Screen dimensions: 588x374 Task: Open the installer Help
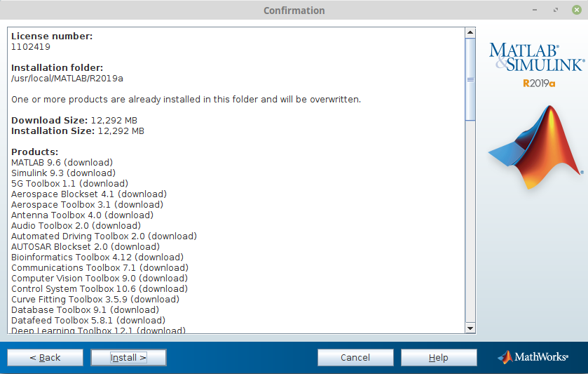[x=438, y=357]
